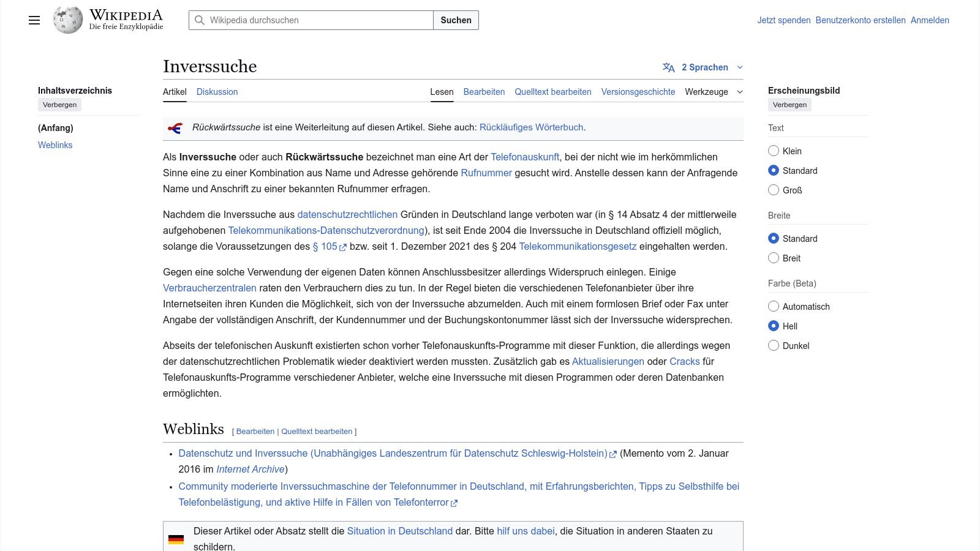Open the Telefonauskunft link

click(x=525, y=157)
